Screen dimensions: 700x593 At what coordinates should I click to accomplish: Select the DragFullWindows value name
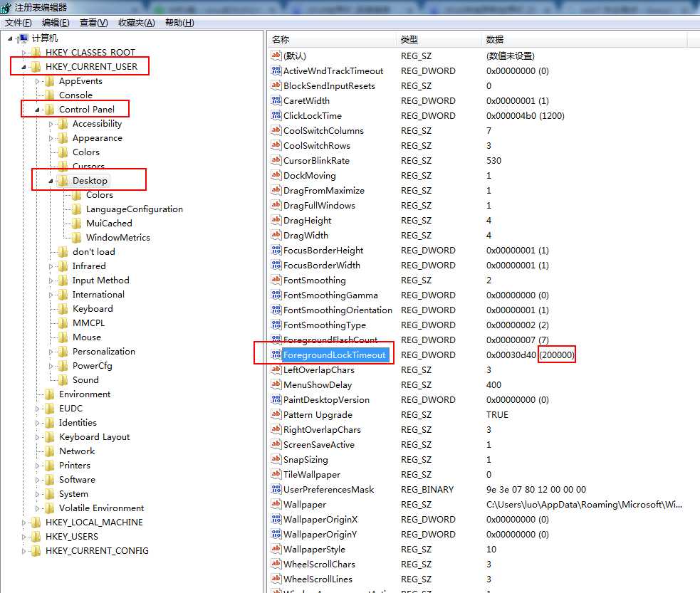tap(319, 205)
